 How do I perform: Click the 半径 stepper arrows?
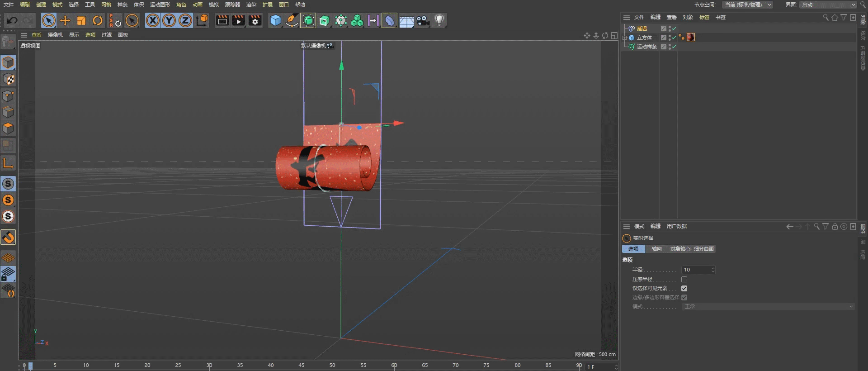pyautogui.click(x=713, y=270)
